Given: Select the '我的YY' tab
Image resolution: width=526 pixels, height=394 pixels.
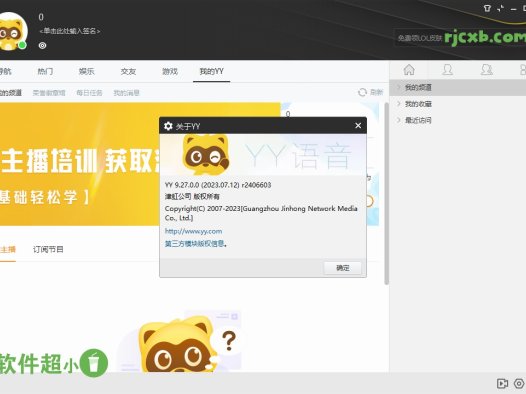Looking at the screenshot, I should 211,71.
